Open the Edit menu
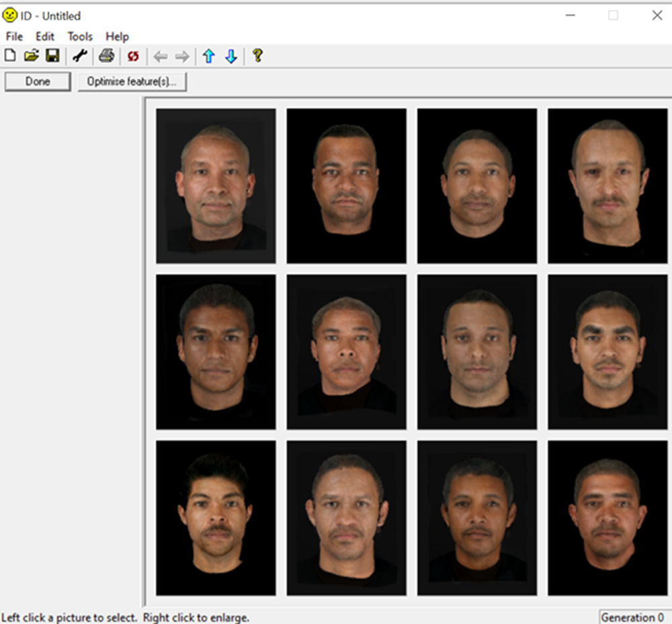 [44, 36]
